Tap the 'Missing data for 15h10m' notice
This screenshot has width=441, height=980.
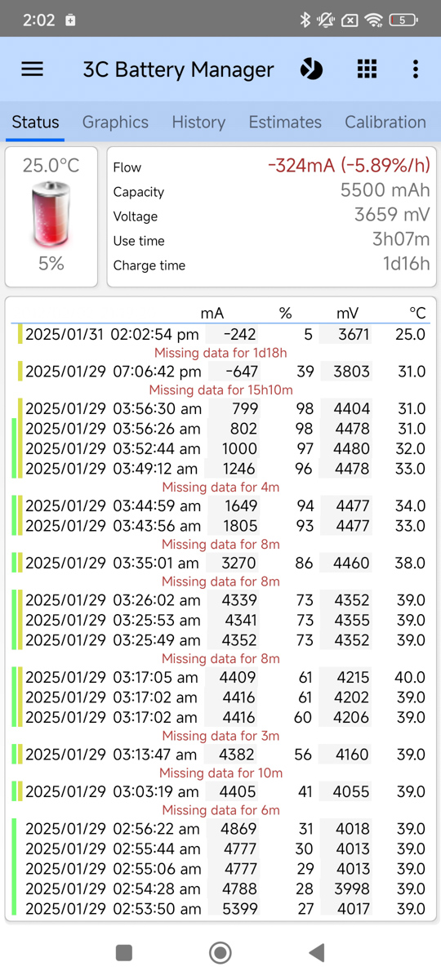pos(220,390)
